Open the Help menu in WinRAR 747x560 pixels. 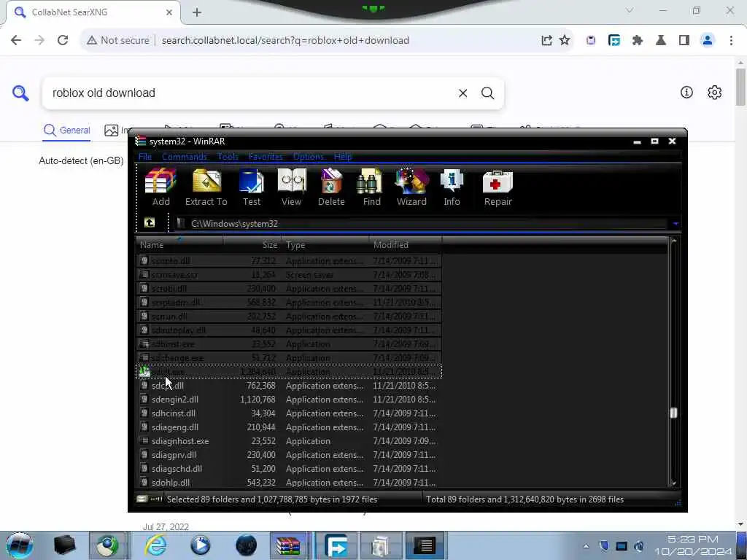(x=343, y=157)
